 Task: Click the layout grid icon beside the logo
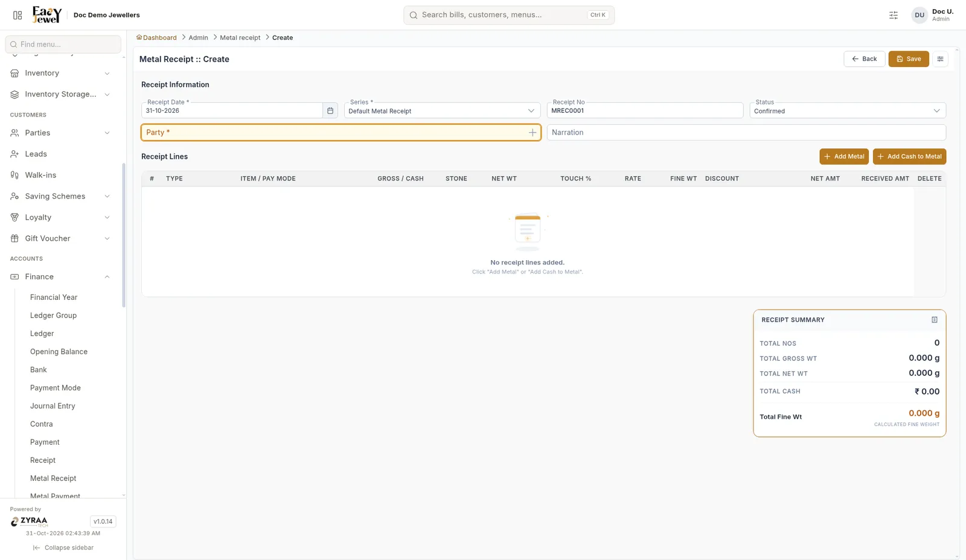click(18, 15)
